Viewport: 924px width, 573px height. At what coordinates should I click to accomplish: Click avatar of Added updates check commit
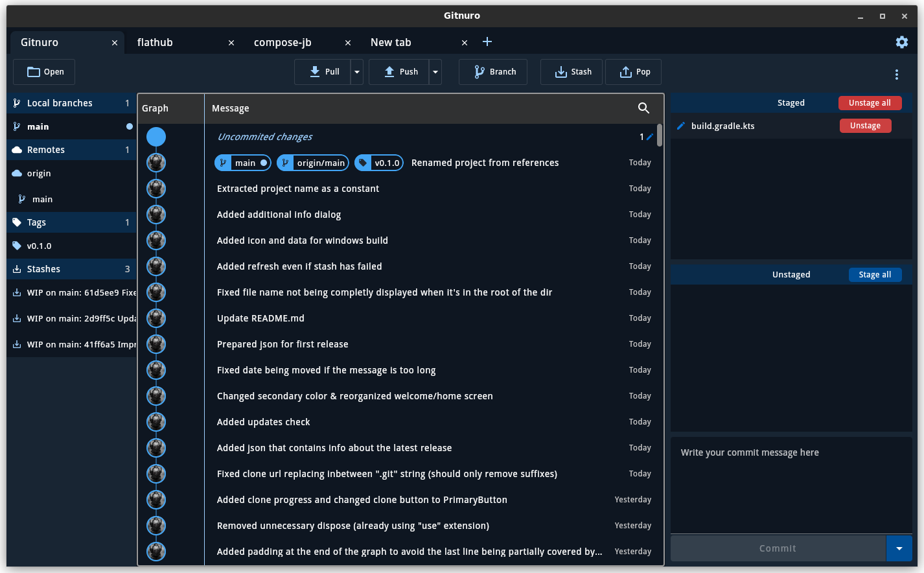(156, 422)
